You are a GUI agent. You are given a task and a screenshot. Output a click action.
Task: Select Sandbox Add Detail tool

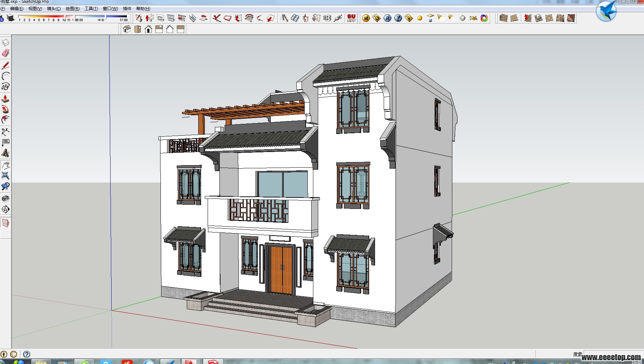(x=560, y=18)
